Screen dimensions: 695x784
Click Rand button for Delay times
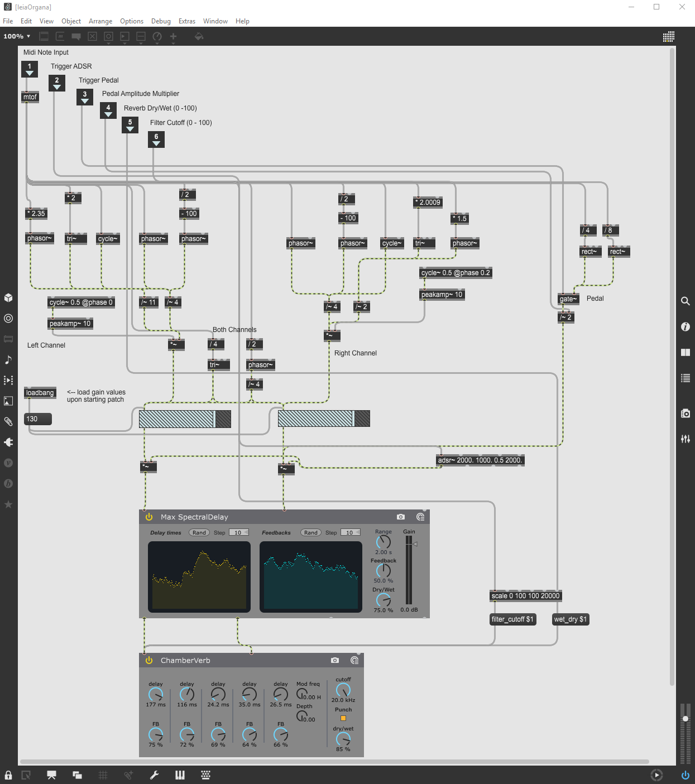pyautogui.click(x=199, y=532)
